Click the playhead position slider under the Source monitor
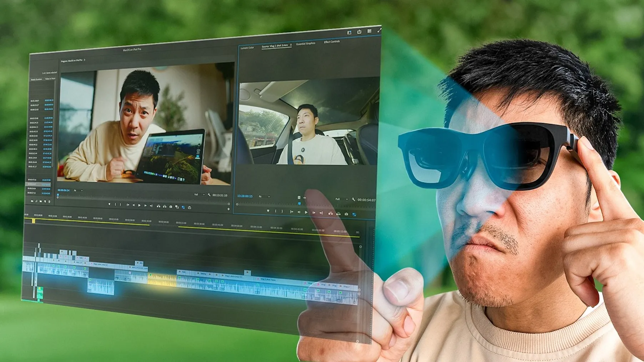The image size is (644, 362). point(299,204)
